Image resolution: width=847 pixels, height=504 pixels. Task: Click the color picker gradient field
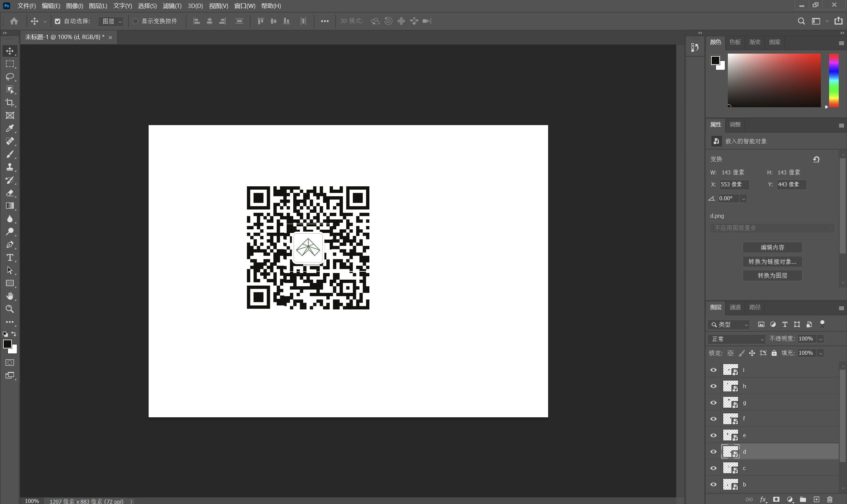tap(774, 80)
